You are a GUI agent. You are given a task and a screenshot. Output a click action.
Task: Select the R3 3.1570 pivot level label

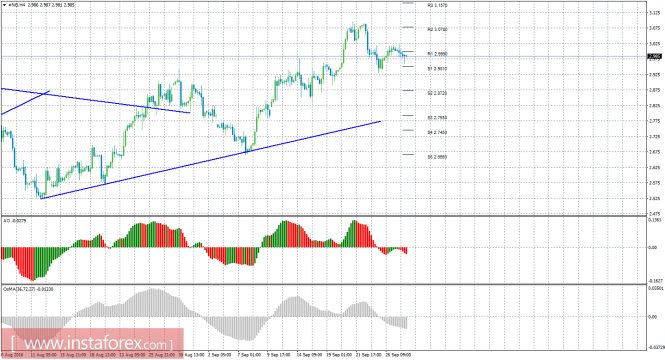[x=437, y=6]
